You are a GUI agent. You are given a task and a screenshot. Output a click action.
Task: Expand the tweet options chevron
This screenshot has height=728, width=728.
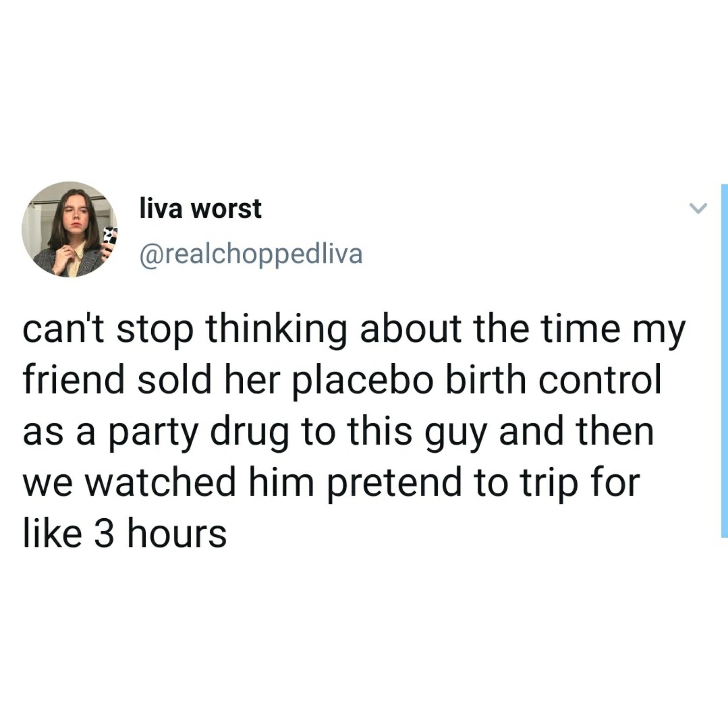(x=698, y=208)
